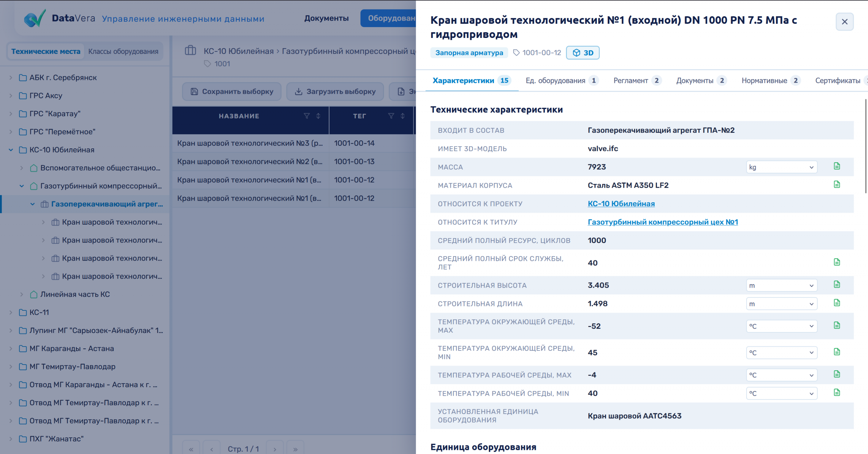The height and width of the screenshot is (454, 868).
Task: Switch to the Ед. оборудования tab
Action: (562, 81)
